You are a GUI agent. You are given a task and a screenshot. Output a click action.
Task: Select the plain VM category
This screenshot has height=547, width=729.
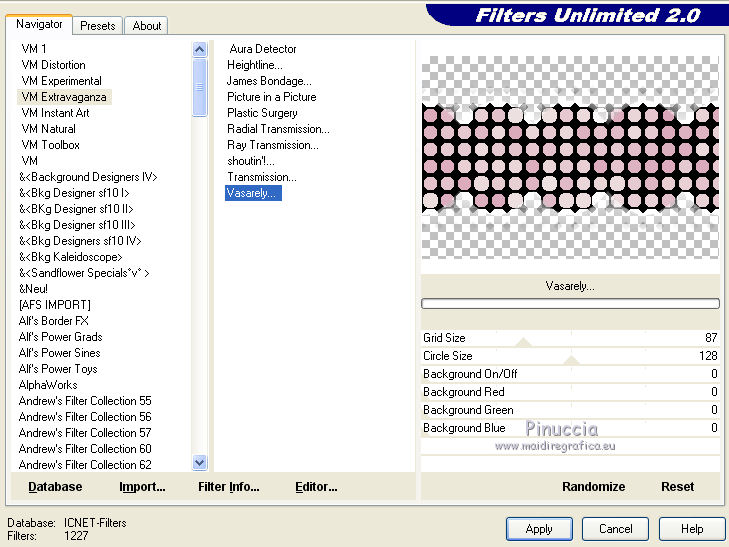coord(29,161)
